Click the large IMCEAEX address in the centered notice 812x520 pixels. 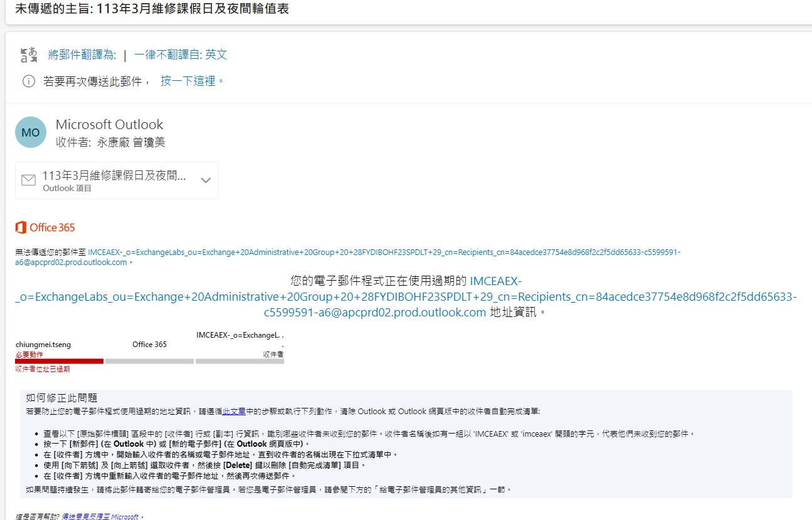pyautogui.click(x=406, y=296)
